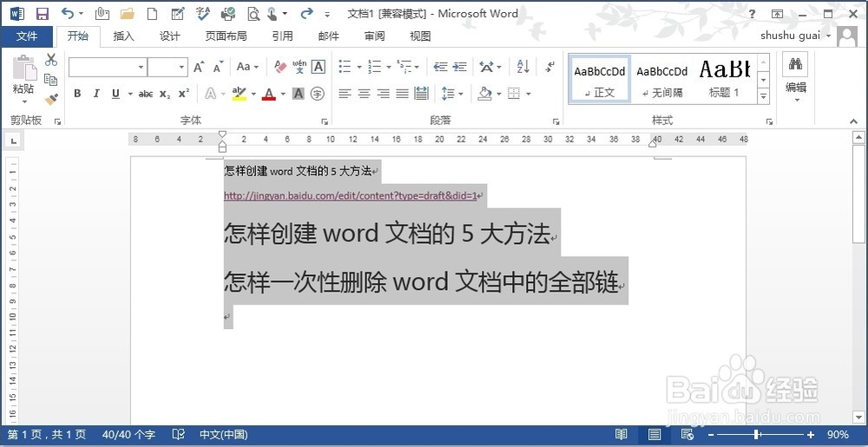Image resolution: width=868 pixels, height=447 pixels.
Task: Click the Redo arrow icon
Action: coord(306,13)
